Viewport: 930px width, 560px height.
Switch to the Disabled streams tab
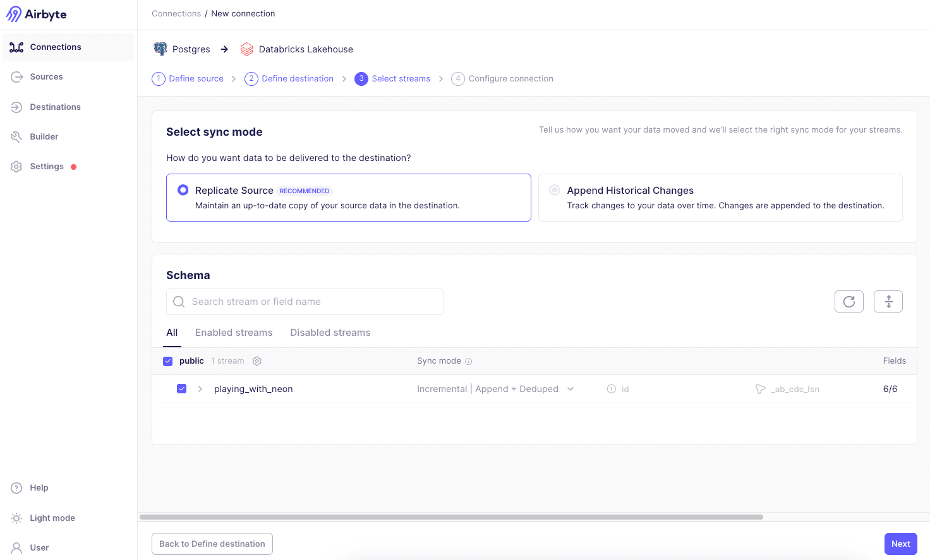[x=330, y=332]
